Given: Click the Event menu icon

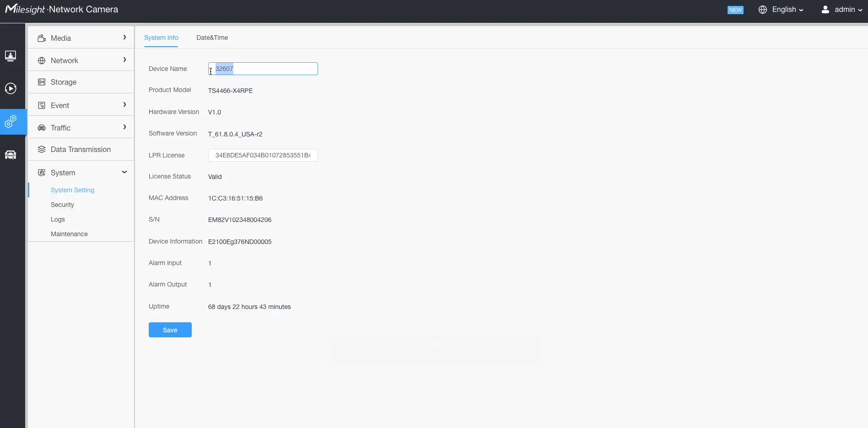Looking at the screenshot, I should (42, 105).
